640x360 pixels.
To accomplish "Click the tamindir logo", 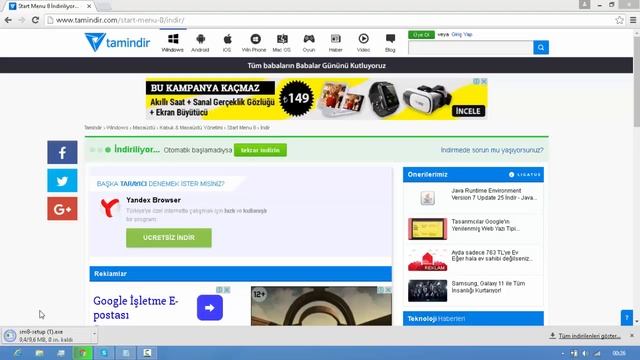I will 117,42.
